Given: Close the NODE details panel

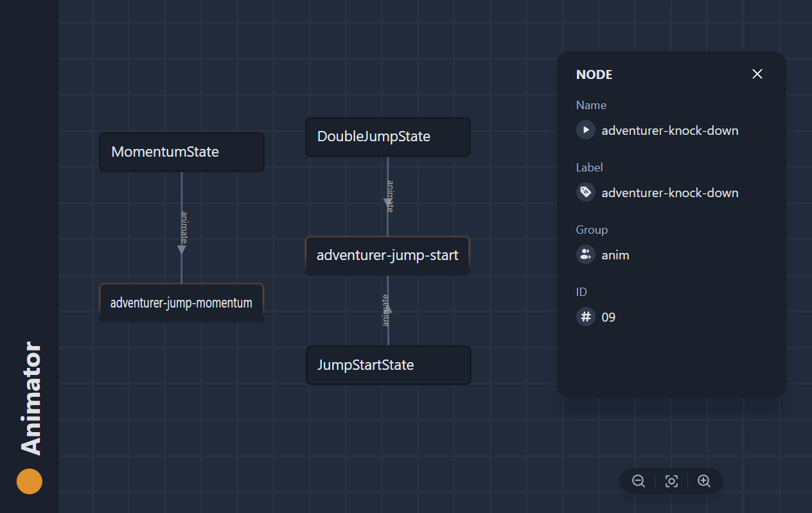Looking at the screenshot, I should (757, 74).
